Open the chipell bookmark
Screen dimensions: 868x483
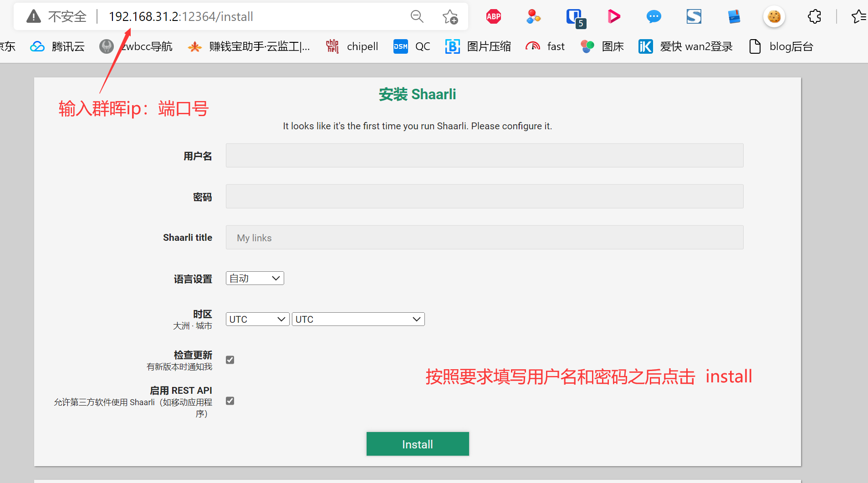pyautogui.click(x=352, y=46)
